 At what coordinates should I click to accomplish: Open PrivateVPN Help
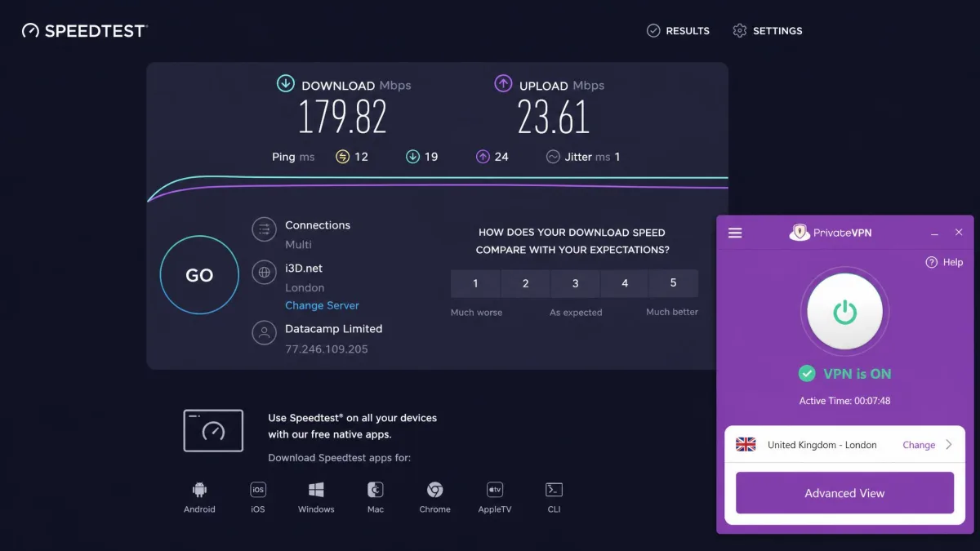point(944,262)
